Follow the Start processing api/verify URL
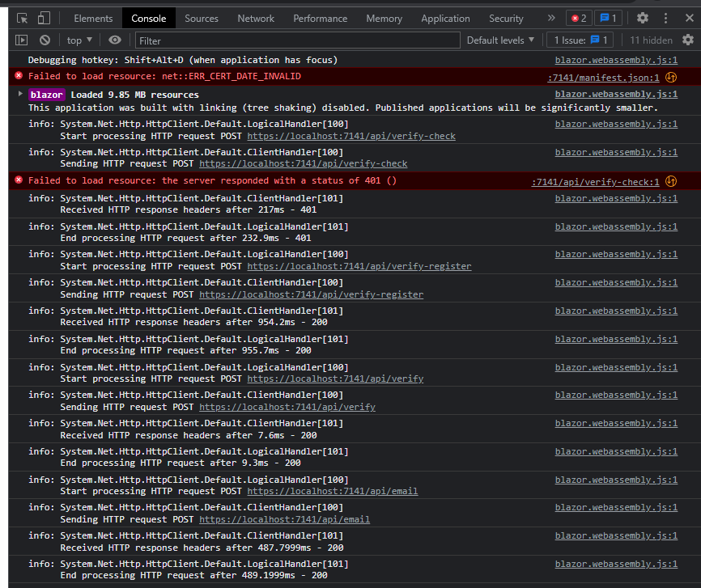This screenshot has width=701, height=588. (x=335, y=379)
